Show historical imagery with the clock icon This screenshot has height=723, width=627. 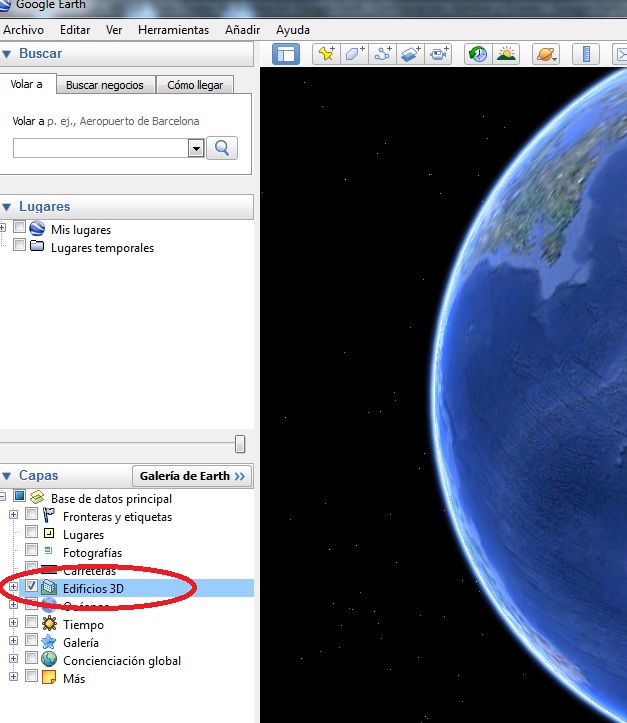click(478, 54)
